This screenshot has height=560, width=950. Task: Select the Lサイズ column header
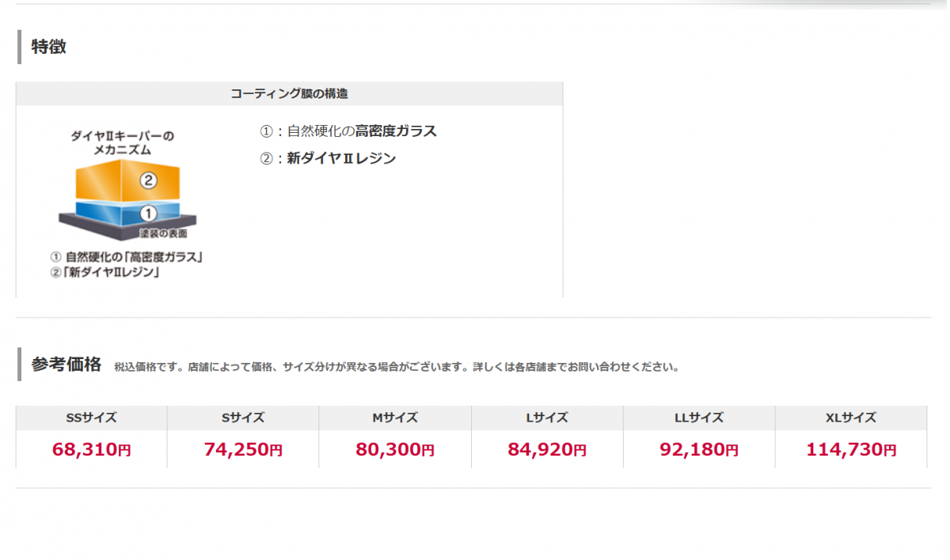click(x=547, y=418)
